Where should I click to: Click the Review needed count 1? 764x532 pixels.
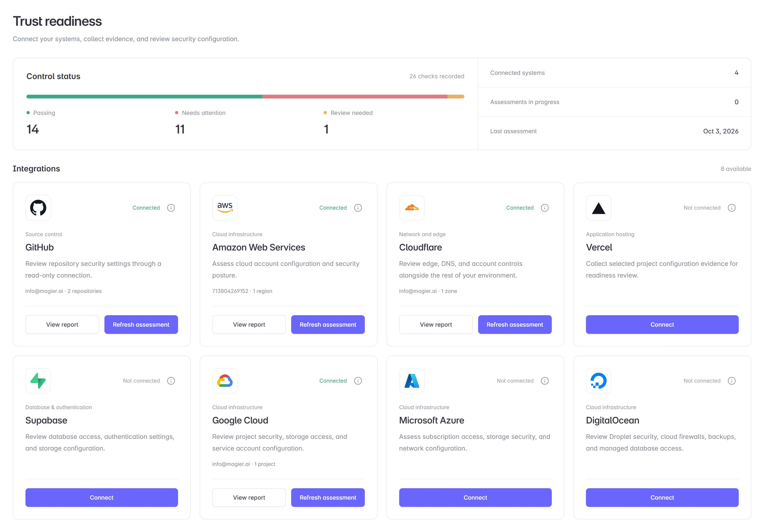[327, 129]
